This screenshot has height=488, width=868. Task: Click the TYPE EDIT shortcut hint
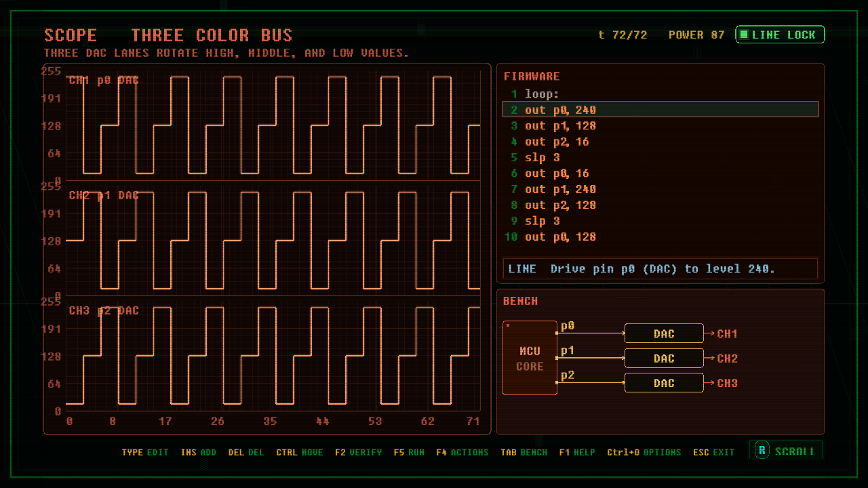145,452
